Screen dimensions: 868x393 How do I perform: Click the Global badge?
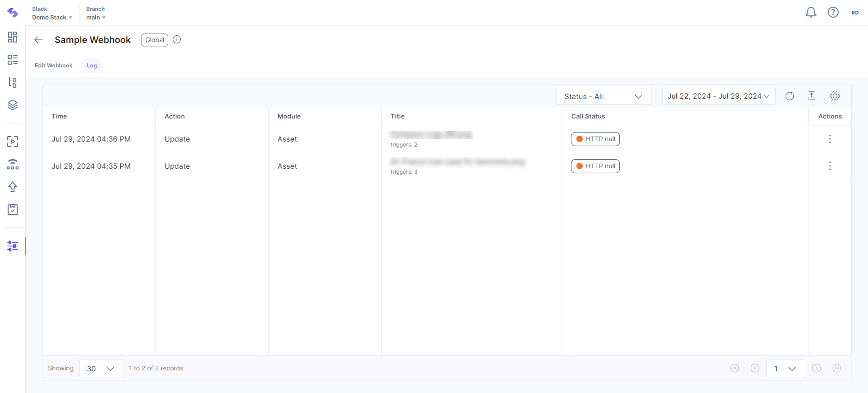[155, 40]
